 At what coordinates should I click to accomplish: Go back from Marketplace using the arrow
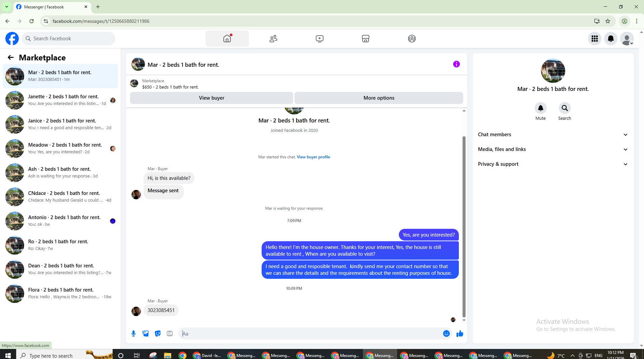[11, 58]
